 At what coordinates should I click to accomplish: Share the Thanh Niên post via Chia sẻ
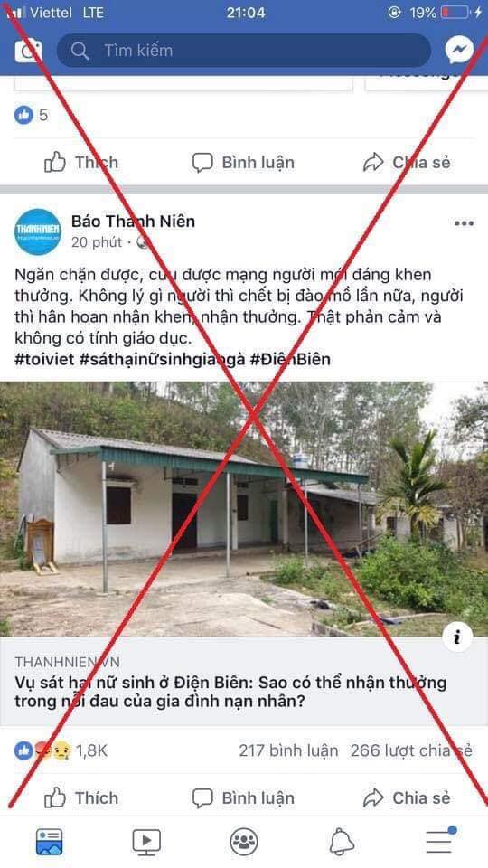(407, 797)
